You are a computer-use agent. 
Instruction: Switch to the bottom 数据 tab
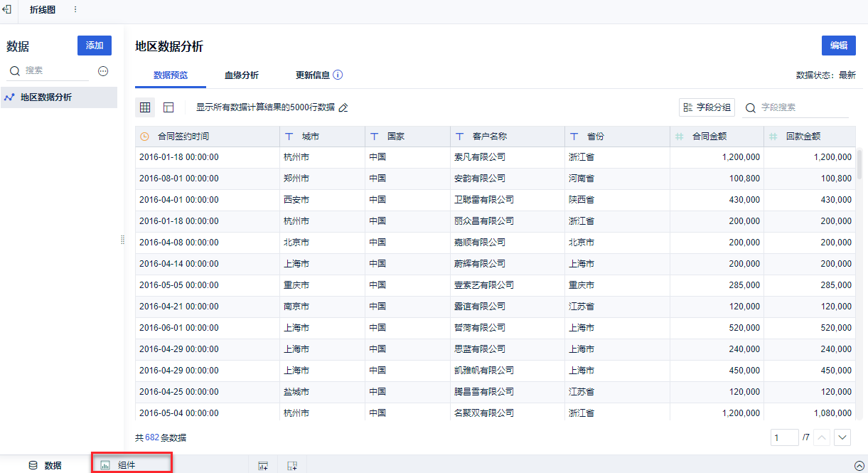[45, 465]
